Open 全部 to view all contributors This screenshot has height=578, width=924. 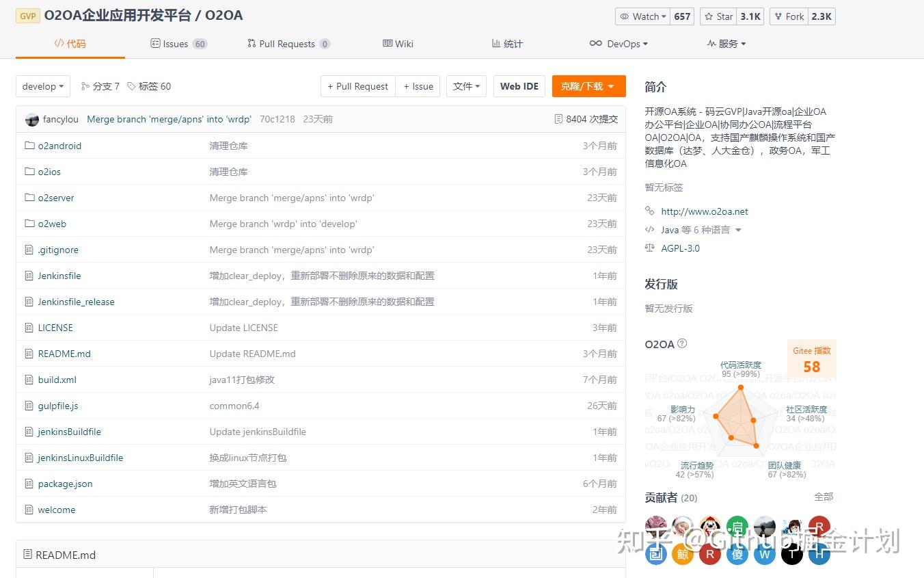(823, 497)
